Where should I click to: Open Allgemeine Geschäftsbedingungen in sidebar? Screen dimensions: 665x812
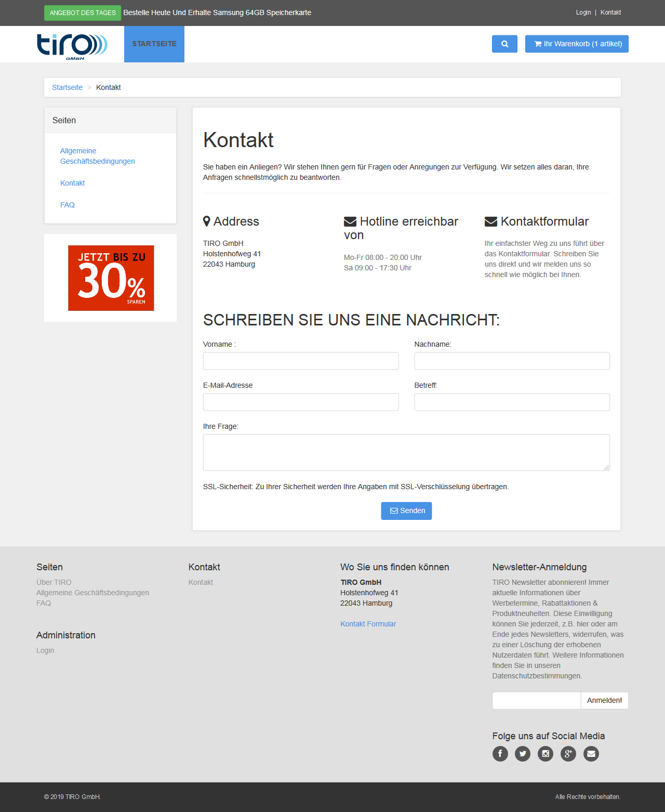(98, 156)
